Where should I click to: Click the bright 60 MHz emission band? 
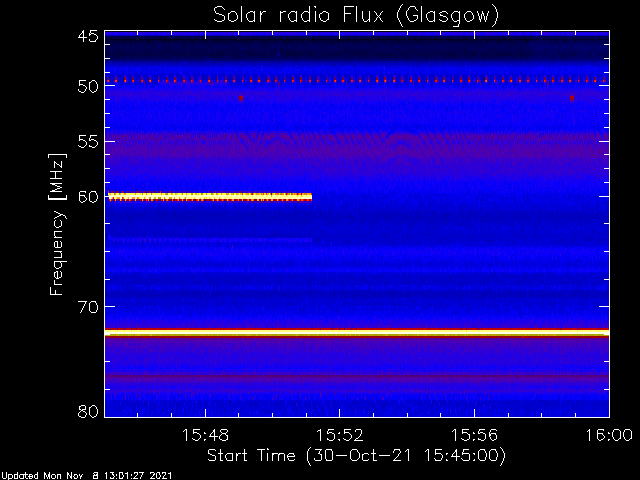click(x=210, y=197)
